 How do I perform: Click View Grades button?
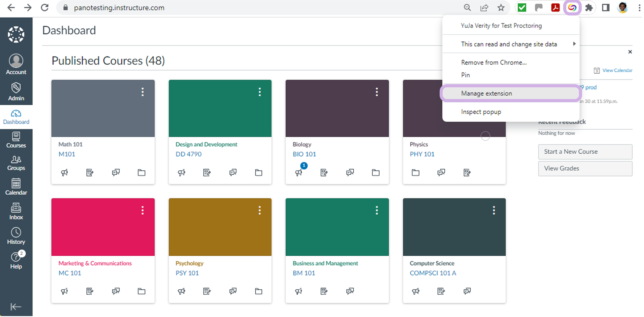click(585, 168)
